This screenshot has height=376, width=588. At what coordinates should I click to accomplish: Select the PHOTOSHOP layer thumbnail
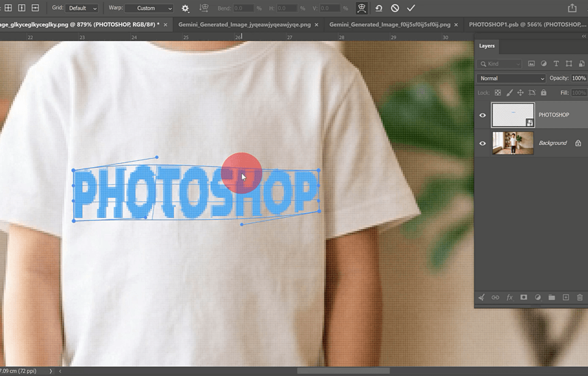click(513, 115)
